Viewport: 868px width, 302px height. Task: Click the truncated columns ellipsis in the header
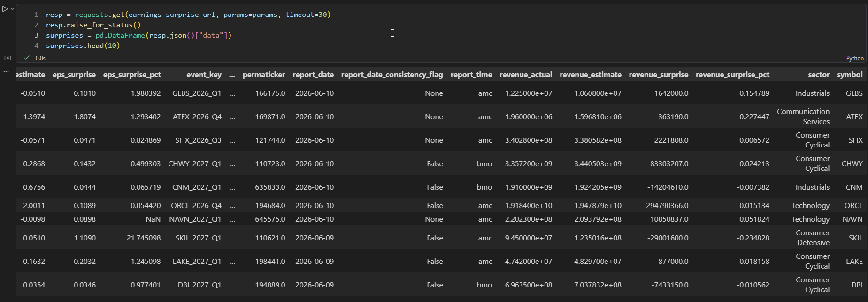tap(232, 75)
